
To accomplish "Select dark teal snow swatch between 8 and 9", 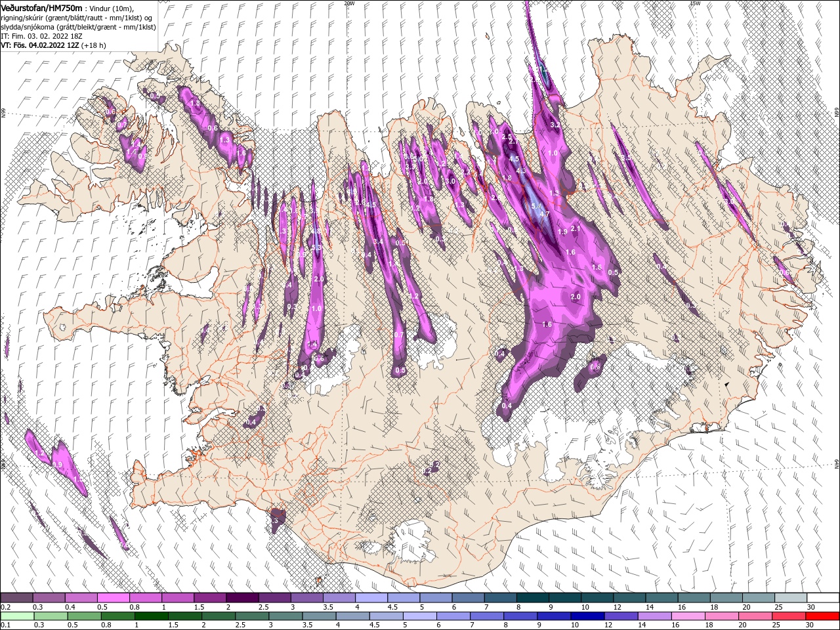I will click(x=533, y=598).
